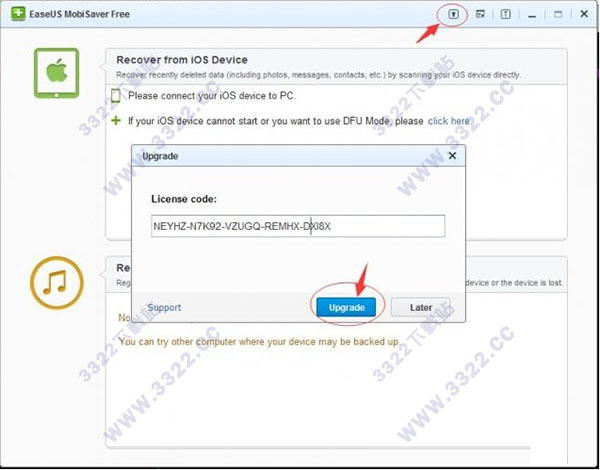Click 'Please connect your iOS device to PC.' text
600x470 pixels.
pos(212,96)
